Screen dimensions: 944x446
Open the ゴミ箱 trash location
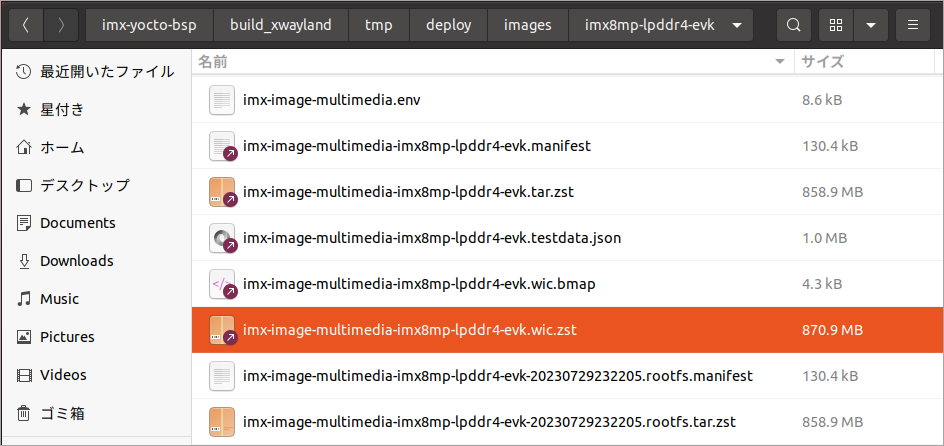[x=62, y=413]
